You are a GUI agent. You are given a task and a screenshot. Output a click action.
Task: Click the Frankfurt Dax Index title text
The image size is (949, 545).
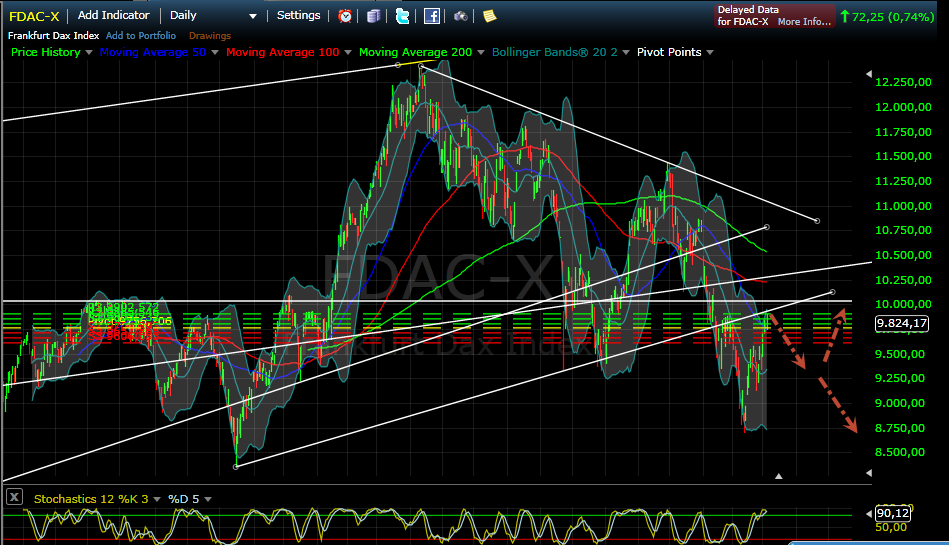[53, 36]
